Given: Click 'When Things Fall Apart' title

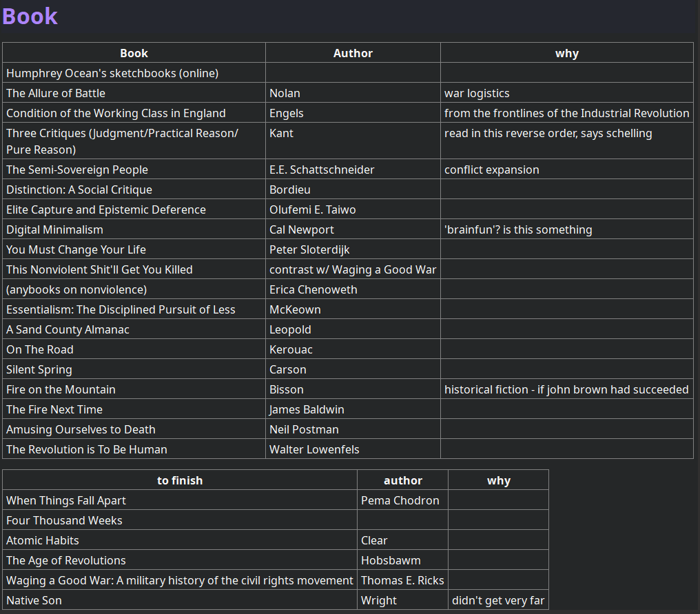Looking at the screenshot, I should coord(66,500).
